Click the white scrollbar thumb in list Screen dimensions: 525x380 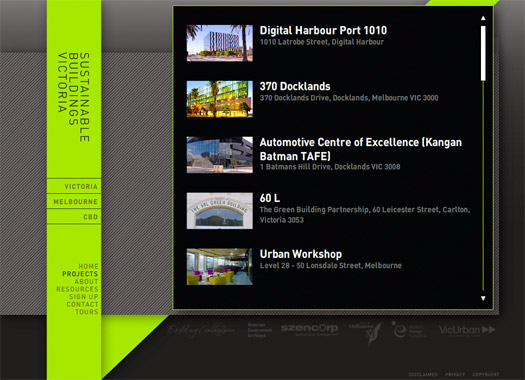pyautogui.click(x=483, y=53)
